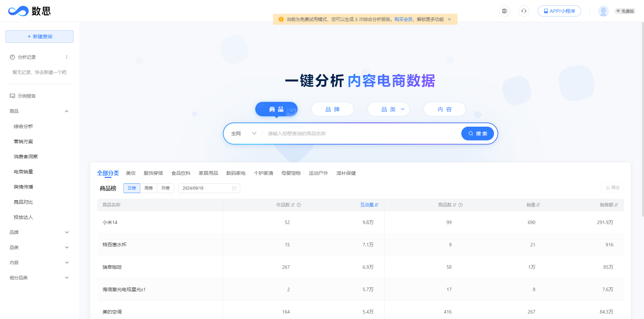Open the 分析记录 more options menu
This screenshot has height=319, width=644.
[x=67, y=57]
